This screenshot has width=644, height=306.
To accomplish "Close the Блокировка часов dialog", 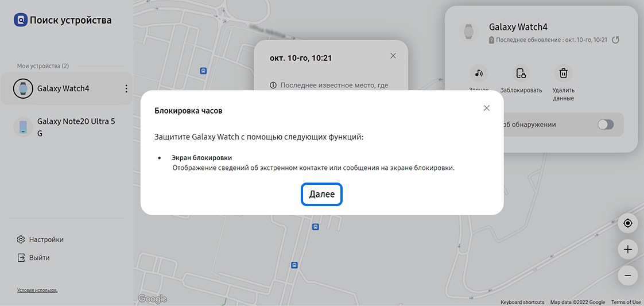I will pyautogui.click(x=486, y=108).
